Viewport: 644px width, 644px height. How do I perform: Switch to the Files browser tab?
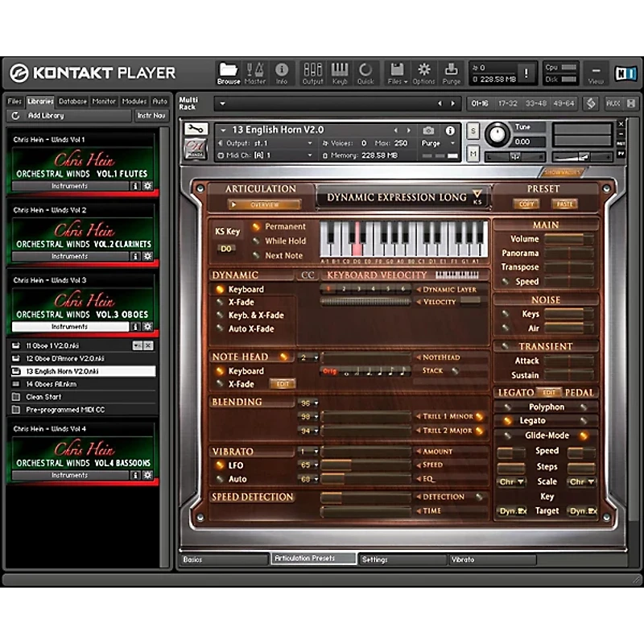click(x=14, y=101)
